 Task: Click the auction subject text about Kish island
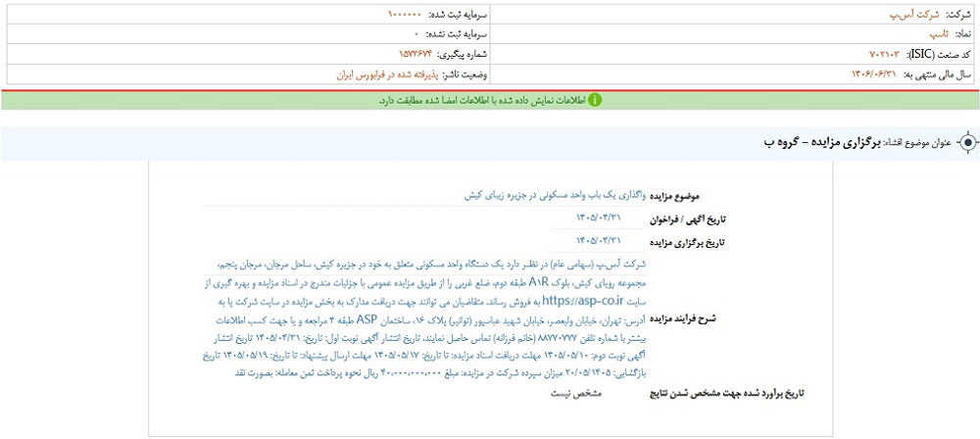tap(557, 196)
